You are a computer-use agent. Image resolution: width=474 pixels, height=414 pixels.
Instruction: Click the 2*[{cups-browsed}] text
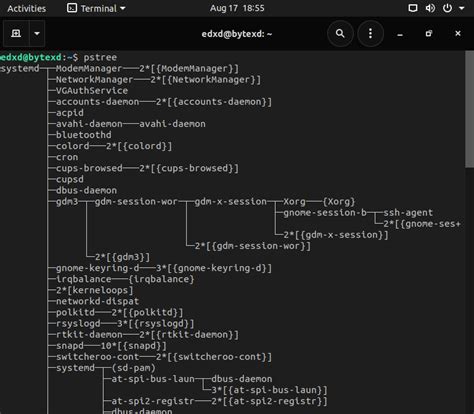click(189, 168)
